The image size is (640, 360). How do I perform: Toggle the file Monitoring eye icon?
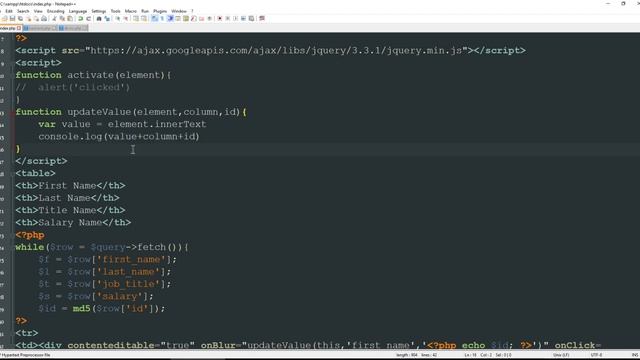click(x=209, y=18)
